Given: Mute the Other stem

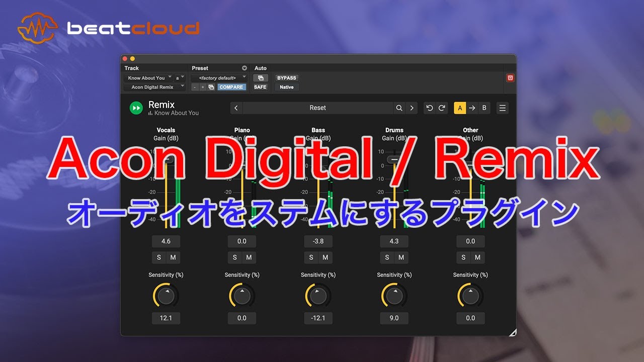Looking at the screenshot, I should 477,257.
